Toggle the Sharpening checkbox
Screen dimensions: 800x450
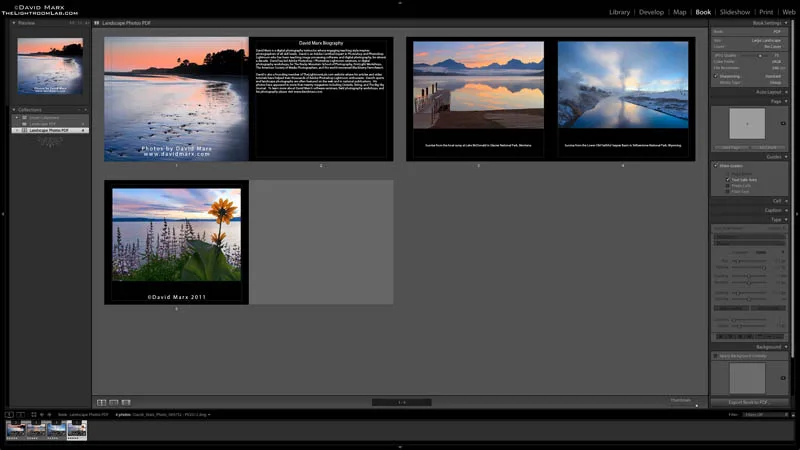(716, 76)
